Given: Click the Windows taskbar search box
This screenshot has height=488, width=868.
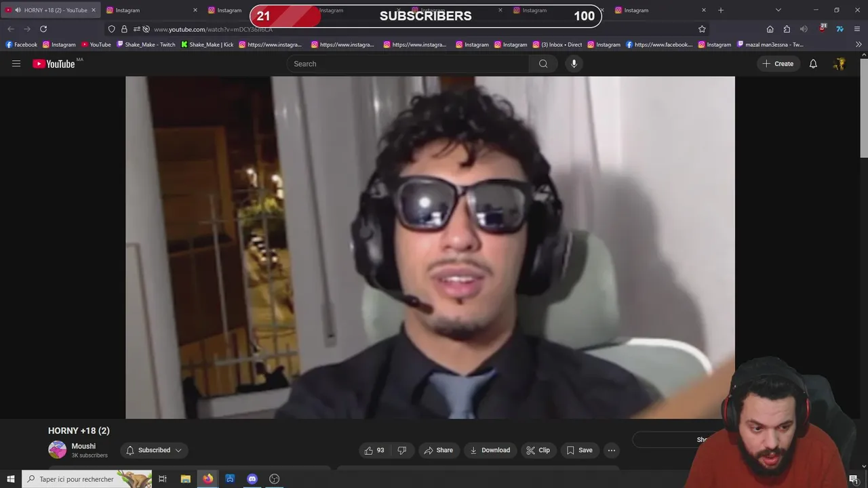Looking at the screenshot, I should tap(87, 479).
